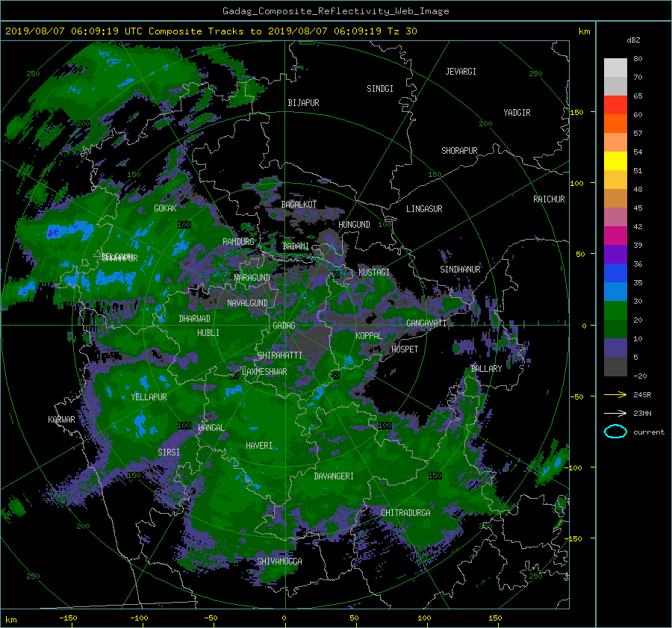The image size is (672, 628).
Task: Click the GANGAVATI city label
Action: 426,323
